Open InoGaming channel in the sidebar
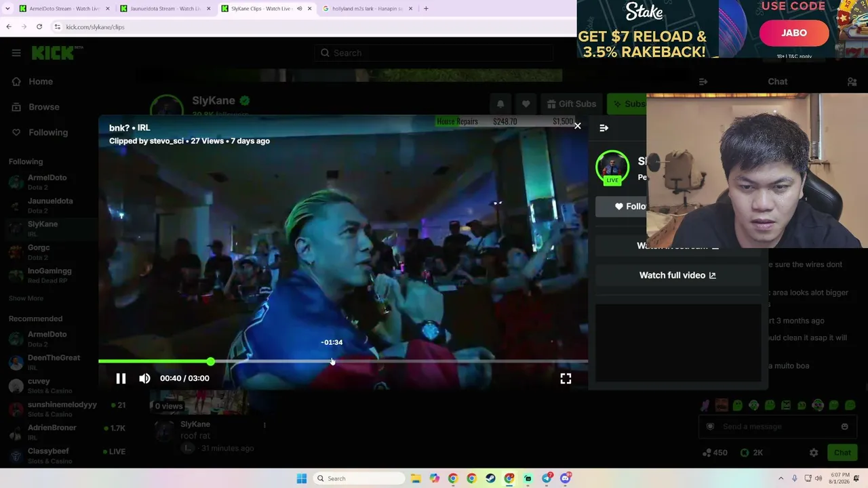Screen dimensions: 868x488 (50, 274)
